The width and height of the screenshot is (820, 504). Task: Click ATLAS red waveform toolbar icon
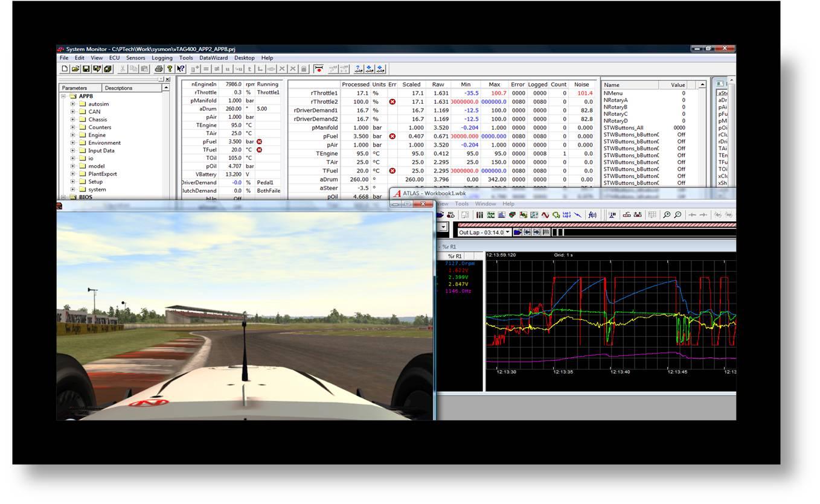pos(545,215)
